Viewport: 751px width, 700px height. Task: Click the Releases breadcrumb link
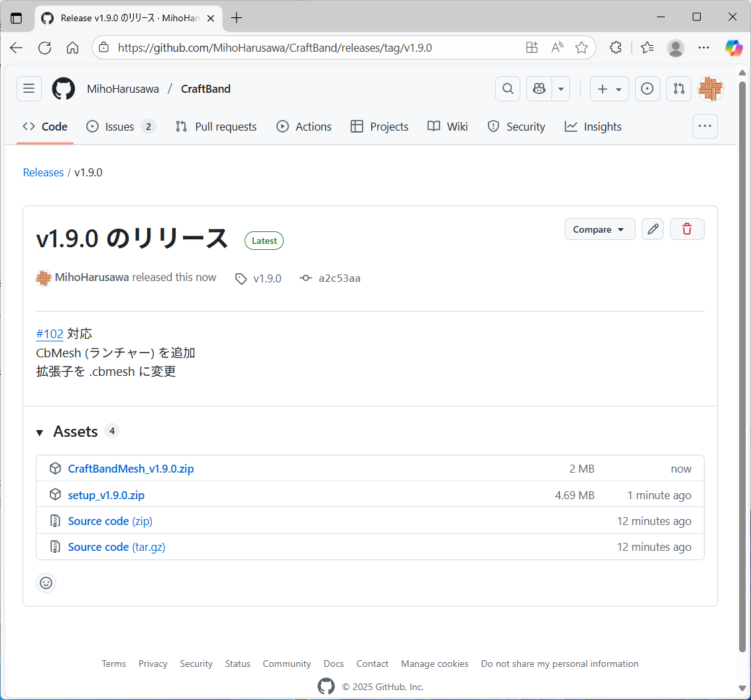tap(43, 172)
